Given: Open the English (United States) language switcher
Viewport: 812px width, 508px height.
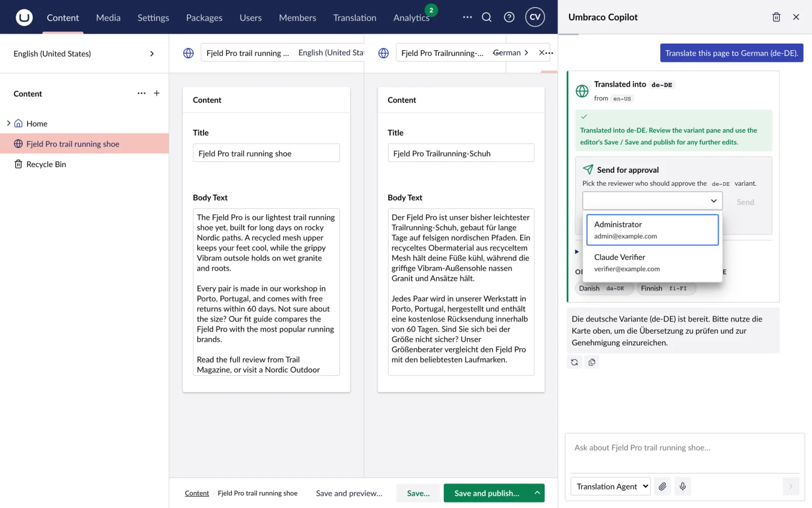Looking at the screenshot, I should coord(84,54).
